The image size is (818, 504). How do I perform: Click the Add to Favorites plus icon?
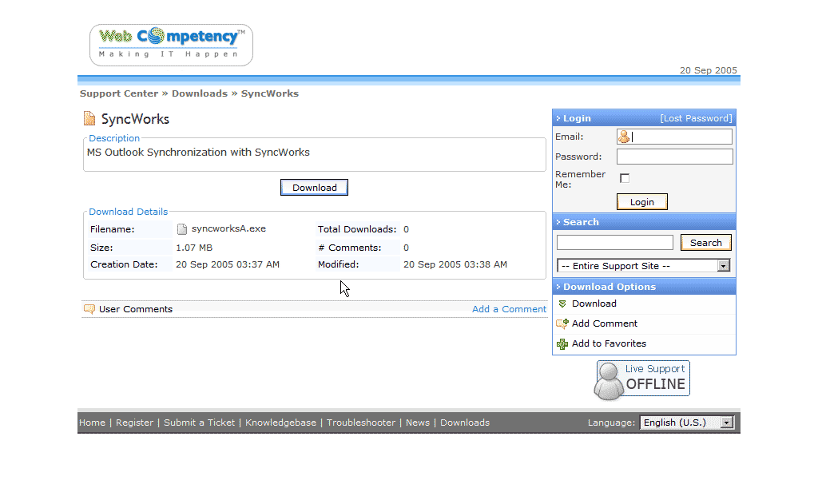click(562, 343)
